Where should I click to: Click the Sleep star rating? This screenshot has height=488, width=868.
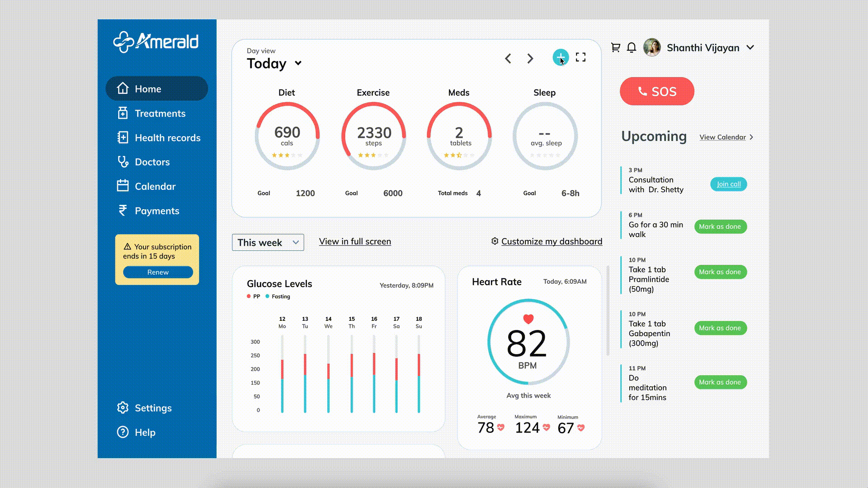coord(545,155)
